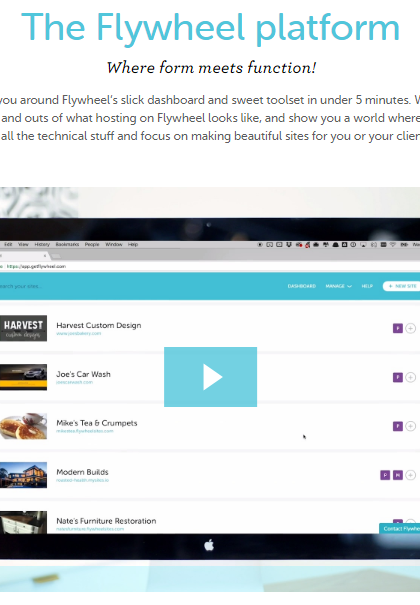Open the Modern Builds house thumbnail
This screenshot has height=605, width=420.
(23, 475)
